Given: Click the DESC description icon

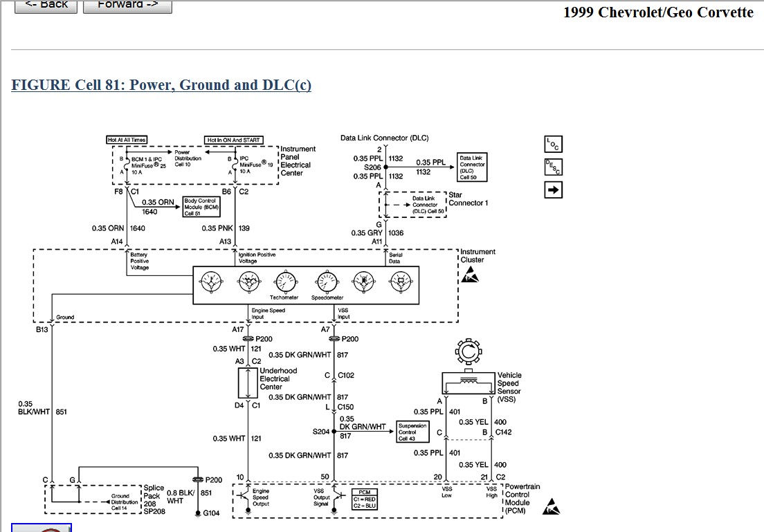Looking at the screenshot, I should click(x=553, y=167).
